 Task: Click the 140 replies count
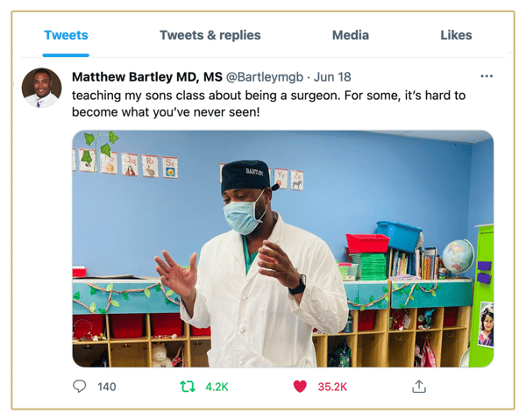tap(106, 387)
